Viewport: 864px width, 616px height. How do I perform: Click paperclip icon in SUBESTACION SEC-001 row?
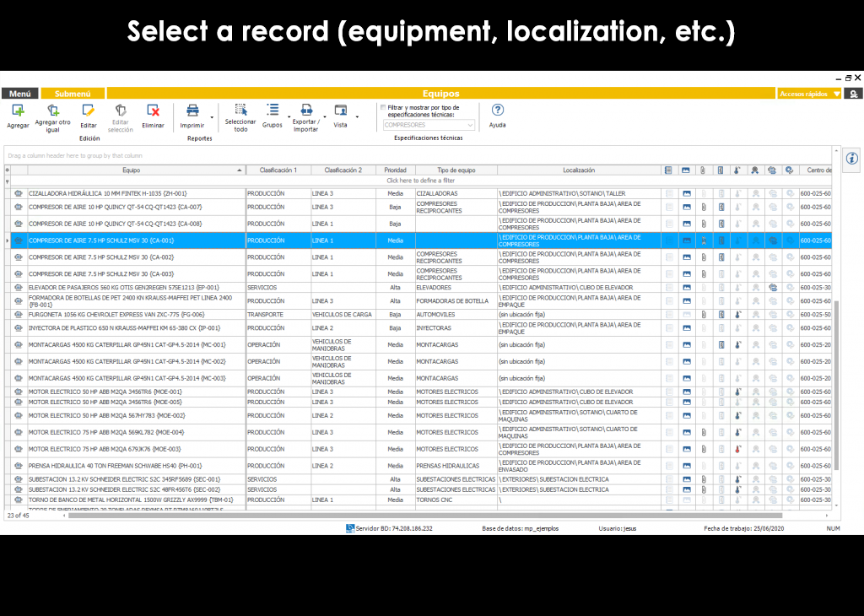pos(704,479)
